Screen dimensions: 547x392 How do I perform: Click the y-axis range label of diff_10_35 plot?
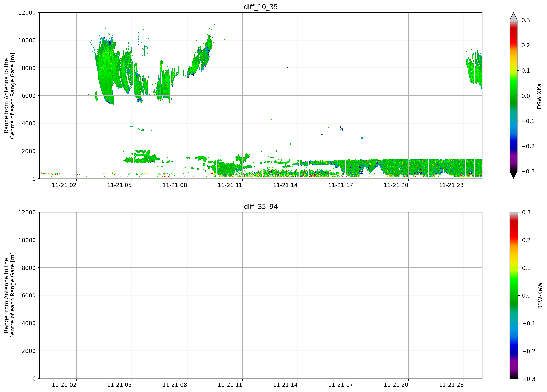pyautogui.click(x=9, y=96)
